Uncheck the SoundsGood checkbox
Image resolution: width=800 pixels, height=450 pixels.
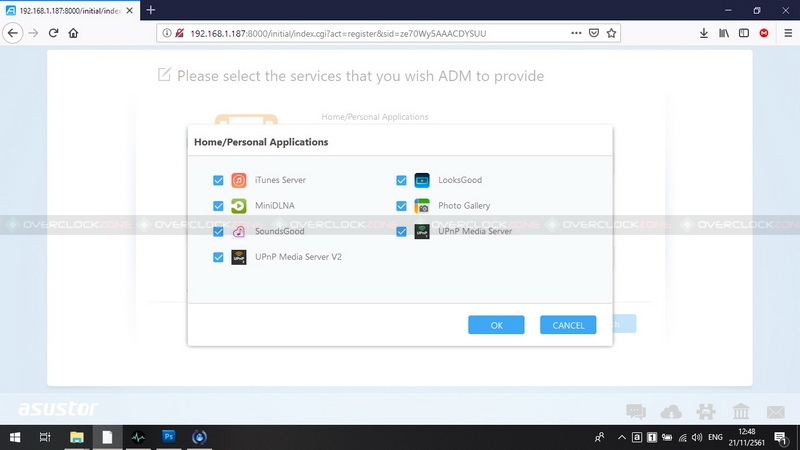pos(218,231)
